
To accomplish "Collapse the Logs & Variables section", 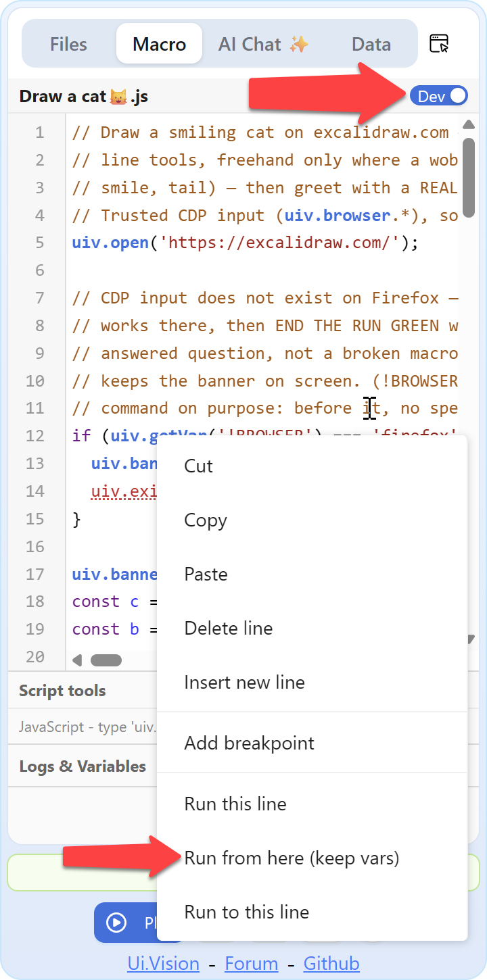I will click(x=83, y=766).
